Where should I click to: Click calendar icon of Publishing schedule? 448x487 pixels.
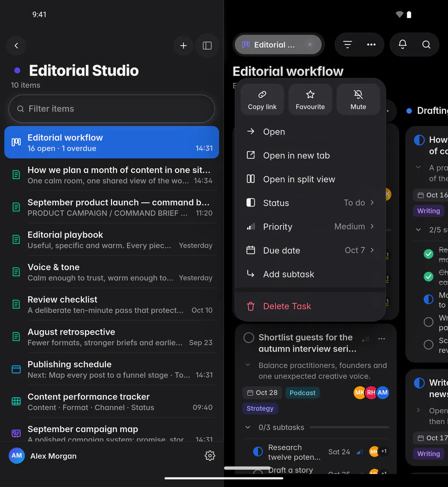(16, 369)
